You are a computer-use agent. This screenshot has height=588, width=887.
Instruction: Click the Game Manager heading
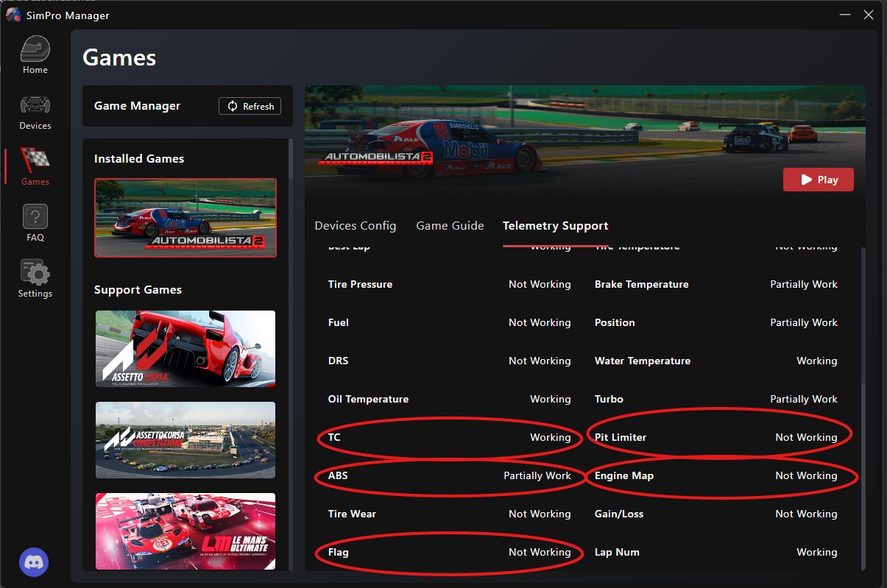137,106
